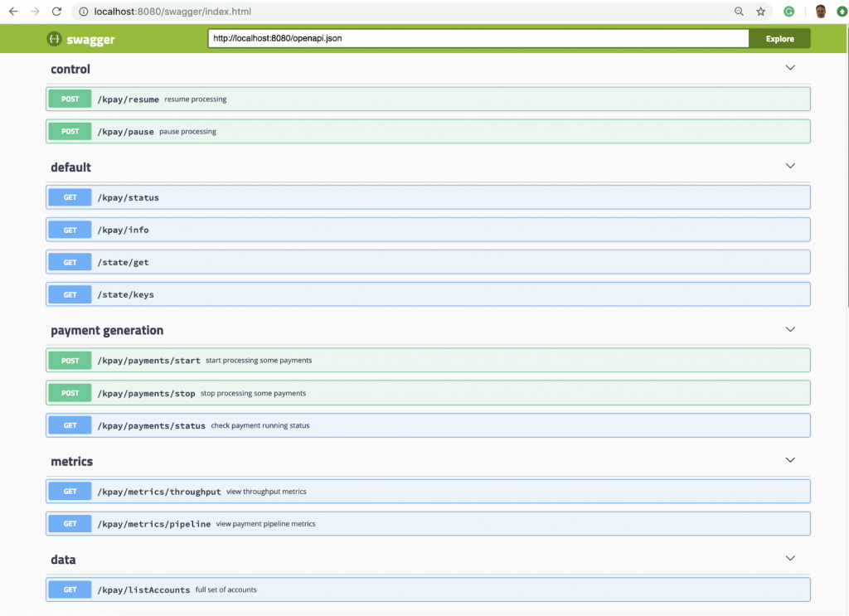Collapse the data section chevron
This screenshot has width=849, height=616.
790,558
